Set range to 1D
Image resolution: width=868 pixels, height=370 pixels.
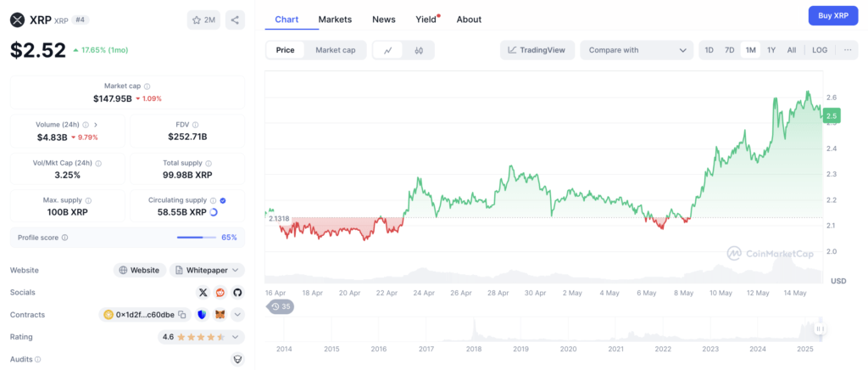(x=709, y=50)
